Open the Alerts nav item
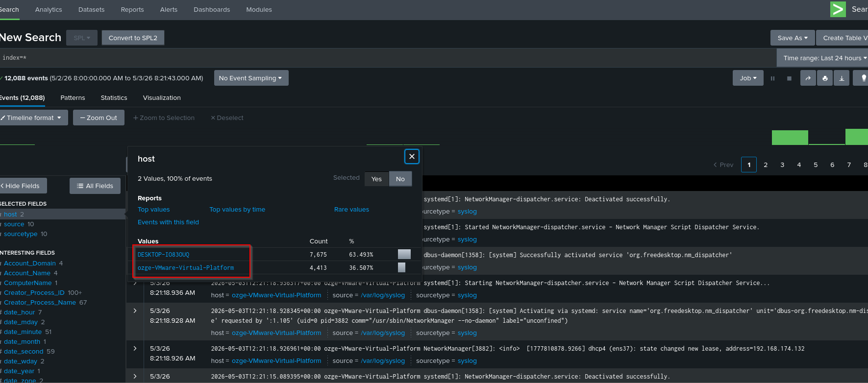Image resolution: width=868 pixels, height=383 pixels. (169, 9)
